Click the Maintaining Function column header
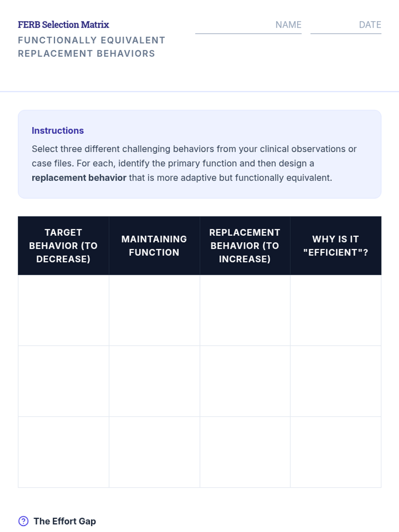This screenshot has width=399, height=532. 154,246
